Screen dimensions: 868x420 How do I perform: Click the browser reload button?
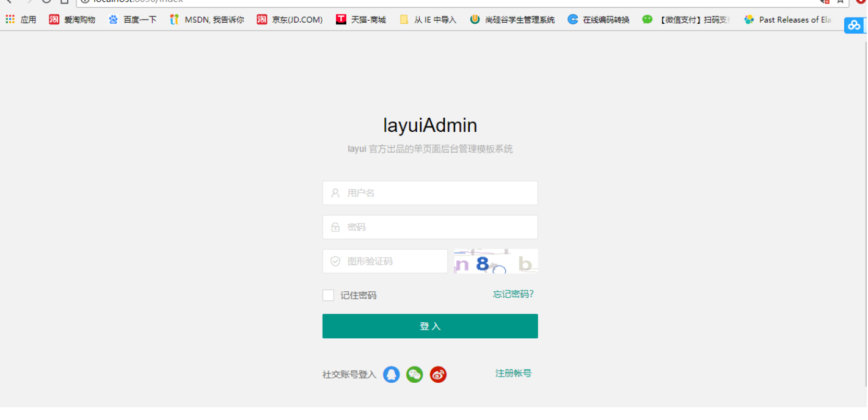[x=46, y=2]
